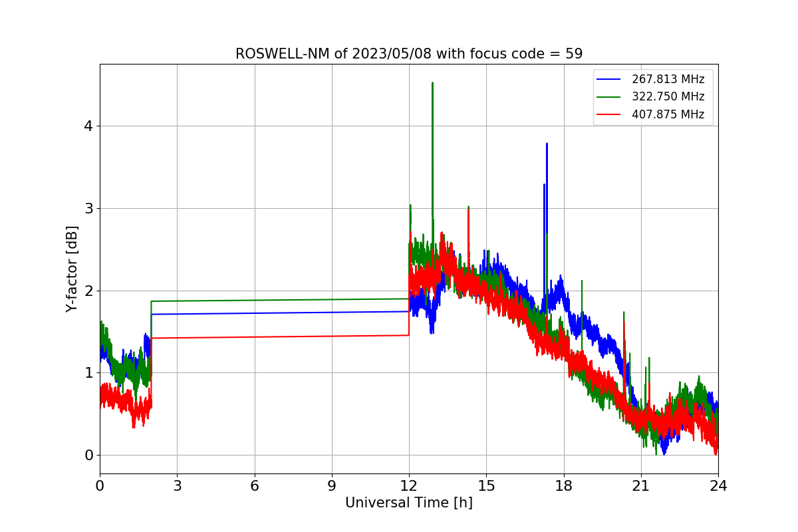Click the Y-factor [dB] axis label
The width and height of the screenshot is (798, 532).
(x=72, y=269)
